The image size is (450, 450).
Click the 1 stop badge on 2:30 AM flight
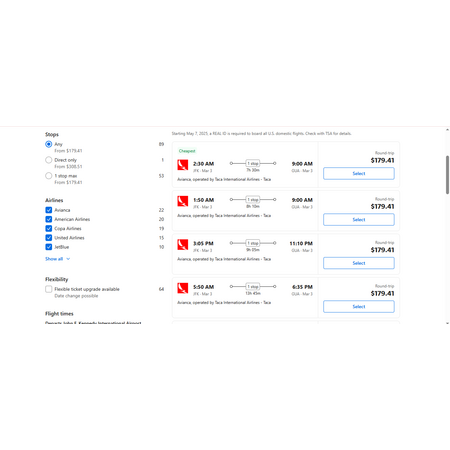[253, 163]
